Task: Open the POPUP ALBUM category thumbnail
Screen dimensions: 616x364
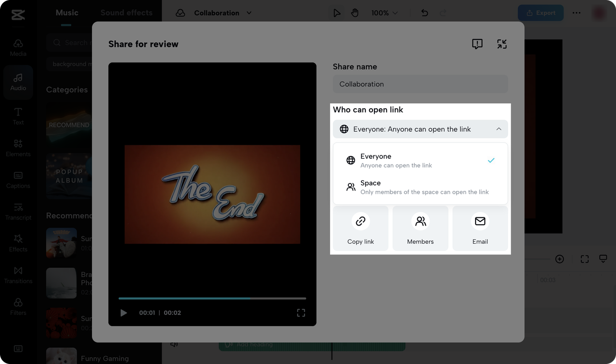Action: (x=69, y=176)
